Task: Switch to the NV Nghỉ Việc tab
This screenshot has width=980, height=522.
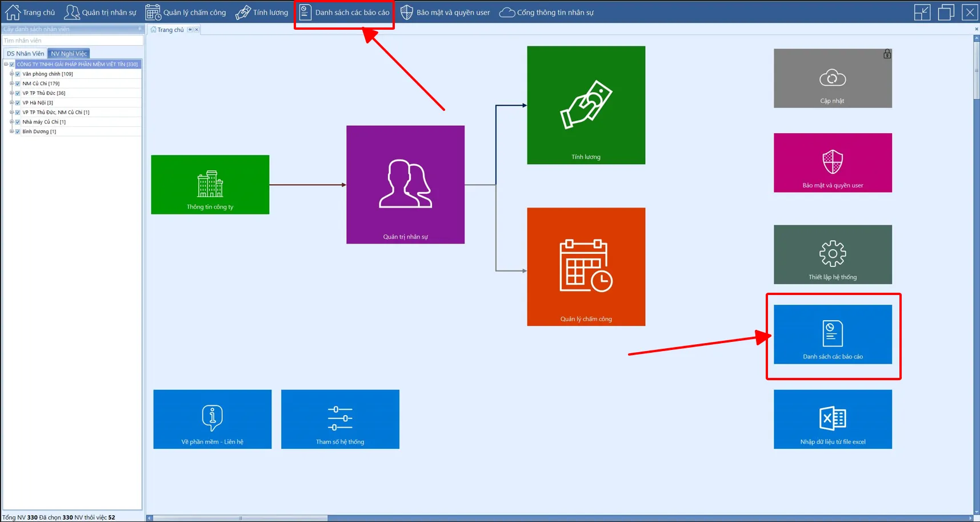Action: pos(69,54)
